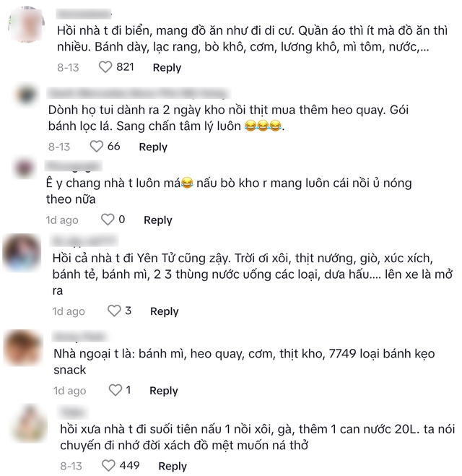
Task: Reply to the '7749 loại bánh kẹo' comment
Action: [164, 391]
